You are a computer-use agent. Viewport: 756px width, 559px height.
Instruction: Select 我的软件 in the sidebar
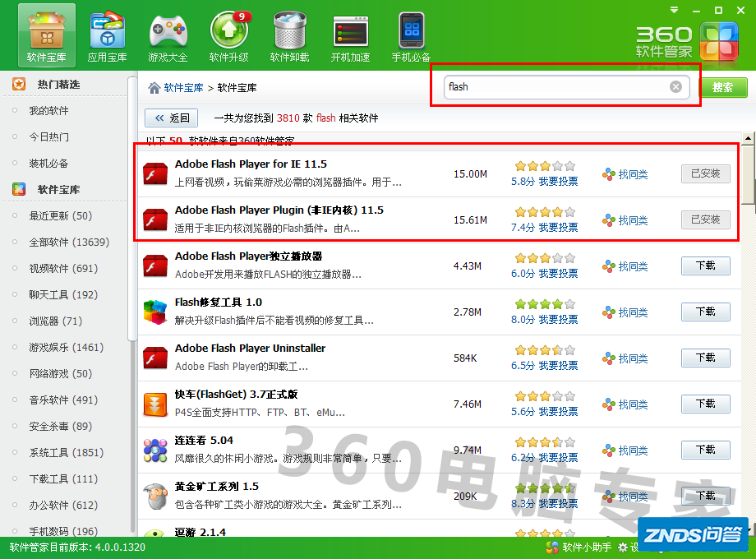click(x=48, y=111)
